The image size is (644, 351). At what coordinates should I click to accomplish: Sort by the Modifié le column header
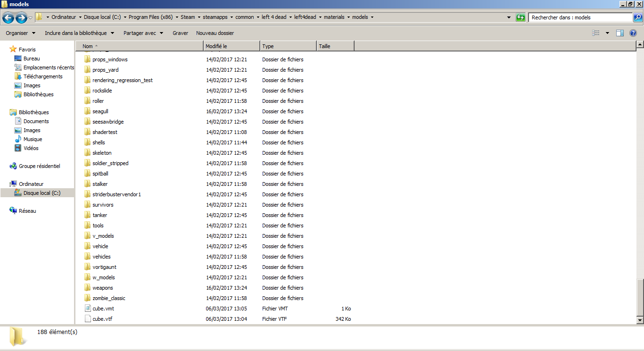(231, 46)
